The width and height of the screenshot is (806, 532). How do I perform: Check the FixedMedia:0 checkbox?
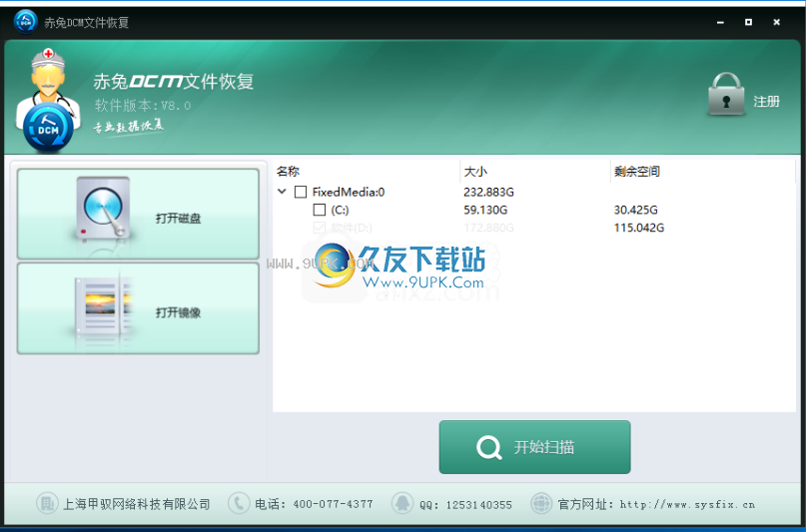pos(301,192)
